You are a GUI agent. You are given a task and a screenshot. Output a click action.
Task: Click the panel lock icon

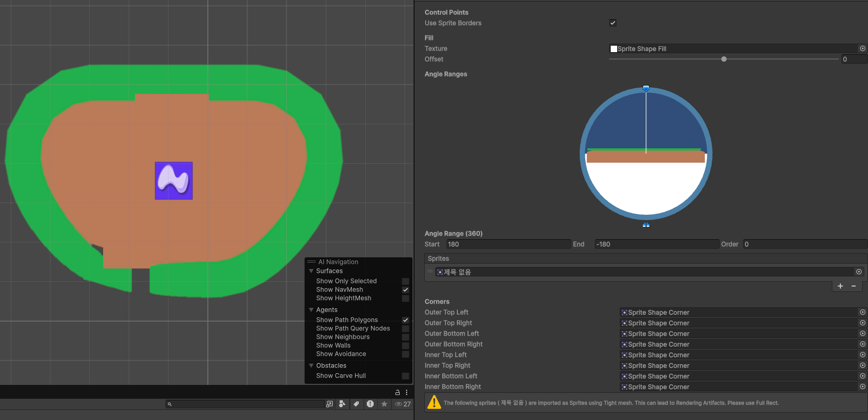click(397, 392)
